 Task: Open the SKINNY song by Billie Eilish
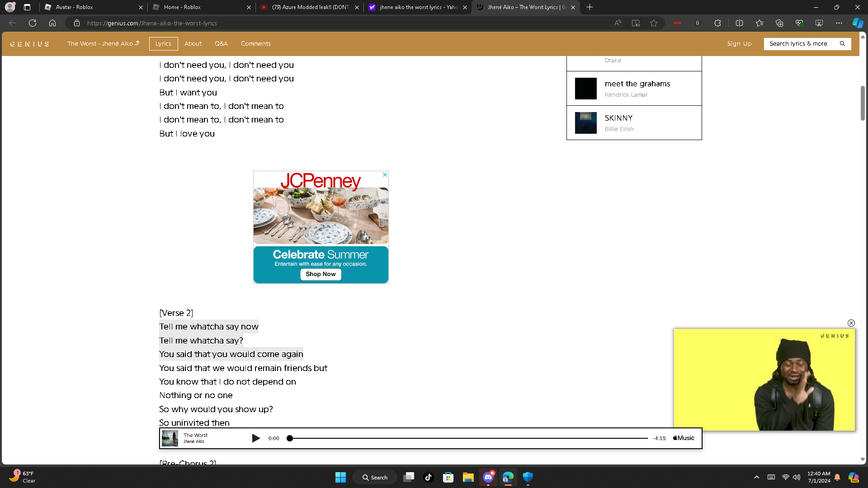[634, 123]
